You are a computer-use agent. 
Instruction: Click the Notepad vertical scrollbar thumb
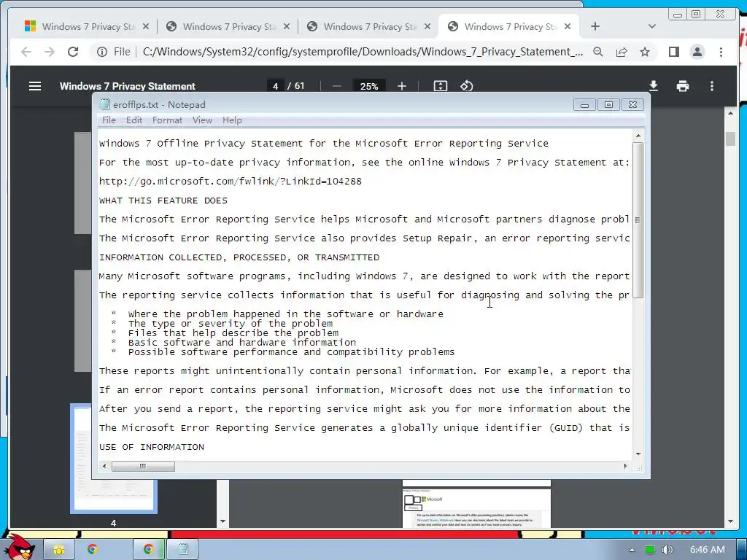pyautogui.click(x=638, y=220)
